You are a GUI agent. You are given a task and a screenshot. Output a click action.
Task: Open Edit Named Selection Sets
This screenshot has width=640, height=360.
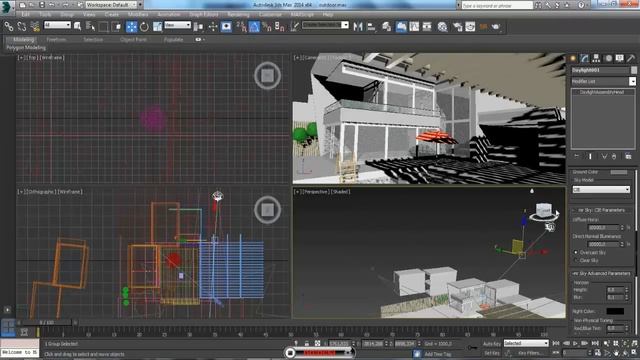click(x=294, y=27)
